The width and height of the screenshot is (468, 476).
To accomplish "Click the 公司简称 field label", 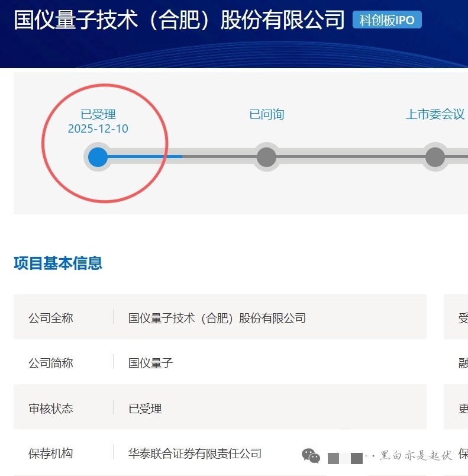I will 51,363.
